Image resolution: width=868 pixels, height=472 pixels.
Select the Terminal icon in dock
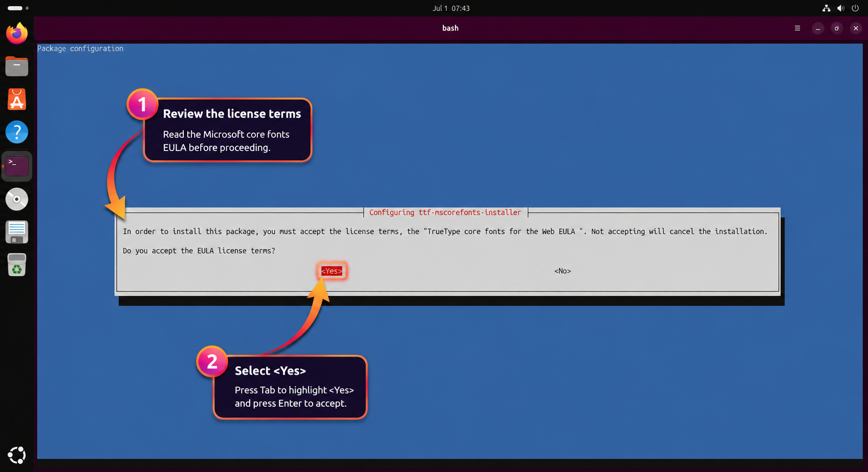[17, 166]
